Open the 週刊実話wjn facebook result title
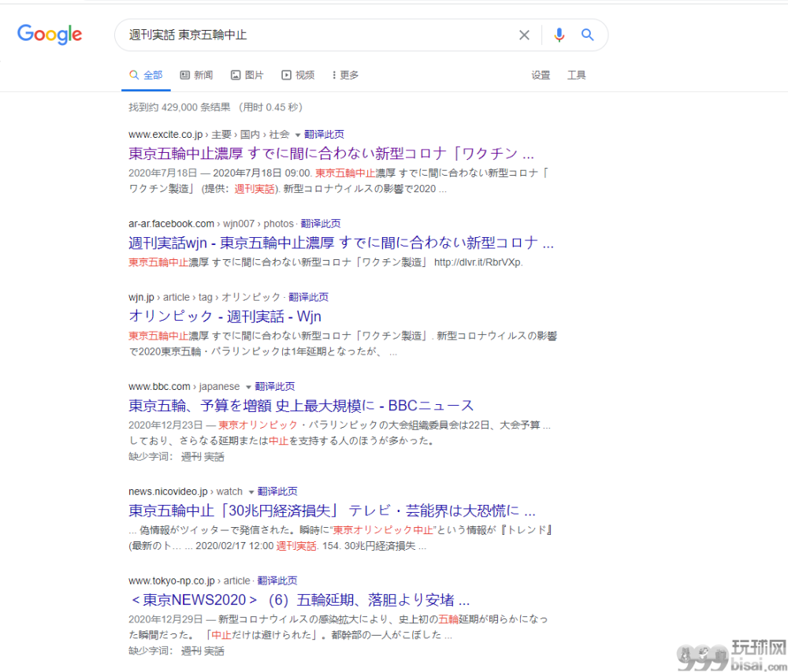Image resolution: width=788 pixels, height=672 pixels. pyautogui.click(x=341, y=243)
